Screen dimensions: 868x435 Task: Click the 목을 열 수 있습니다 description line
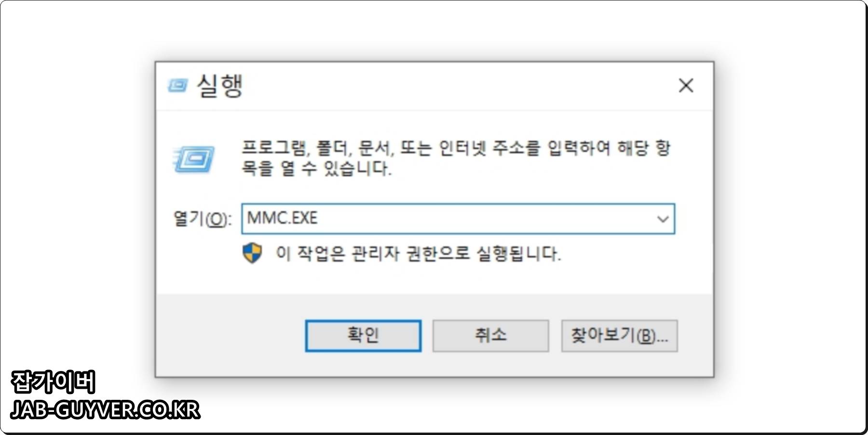(x=316, y=169)
